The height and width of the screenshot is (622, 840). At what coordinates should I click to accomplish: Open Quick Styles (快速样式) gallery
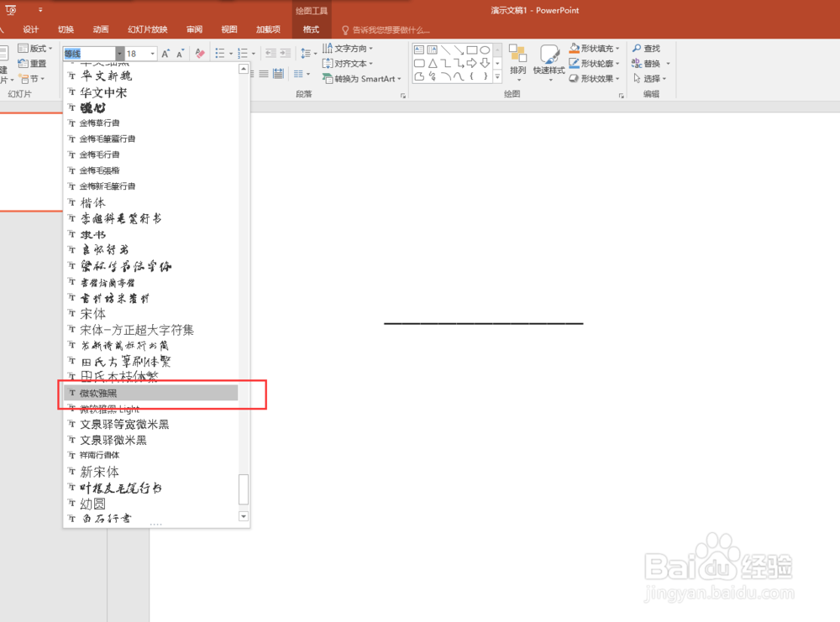pyautogui.click(x=549, y=63)
